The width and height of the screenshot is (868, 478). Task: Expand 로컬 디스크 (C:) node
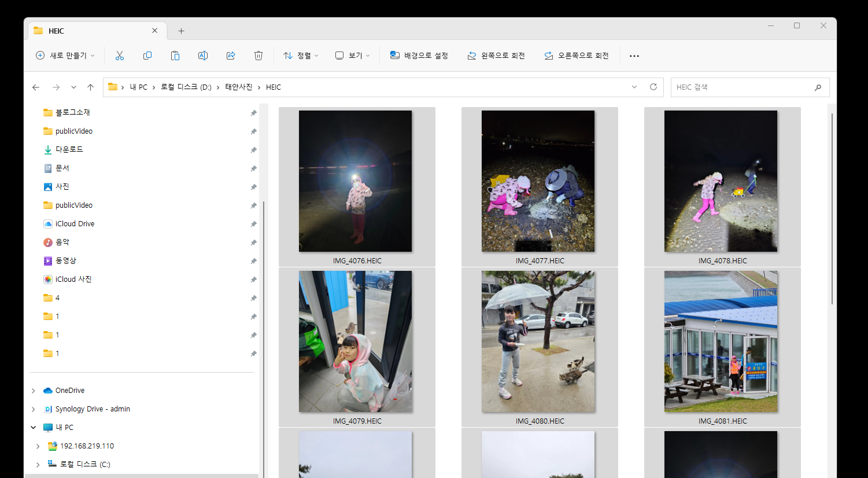pos(38,465)
